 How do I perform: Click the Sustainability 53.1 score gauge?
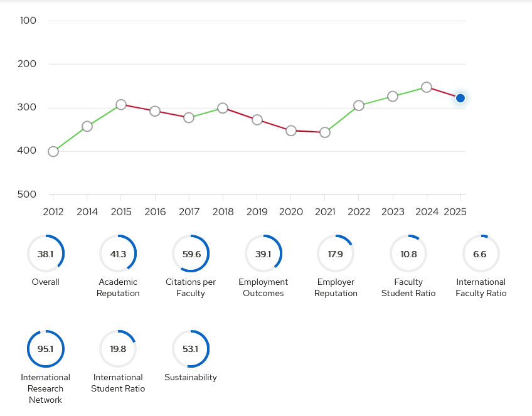tap(191, 349)
